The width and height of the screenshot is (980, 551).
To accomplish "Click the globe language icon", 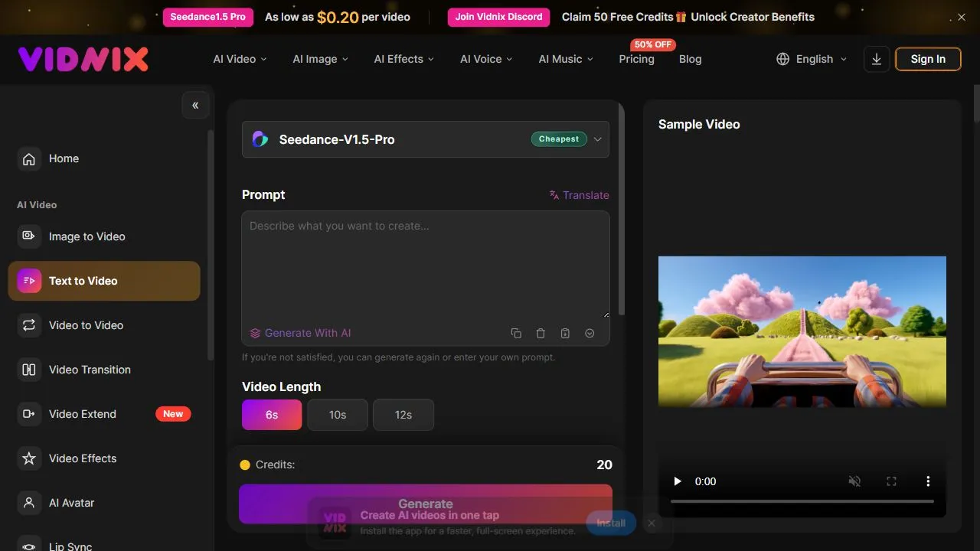I will click(782, 59).
